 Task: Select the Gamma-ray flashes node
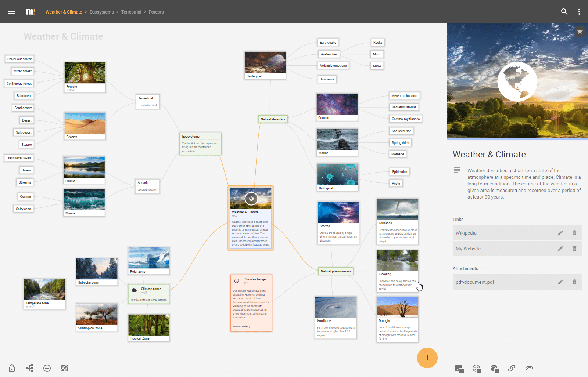405,119
